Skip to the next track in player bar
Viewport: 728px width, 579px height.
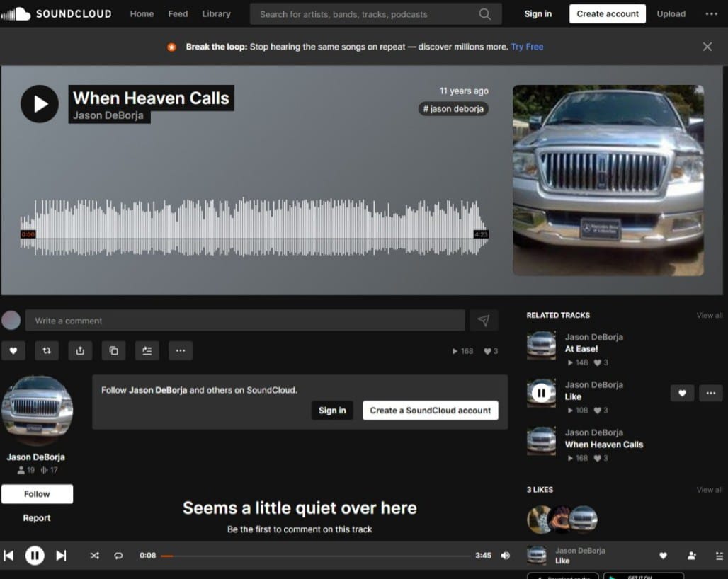61,556
